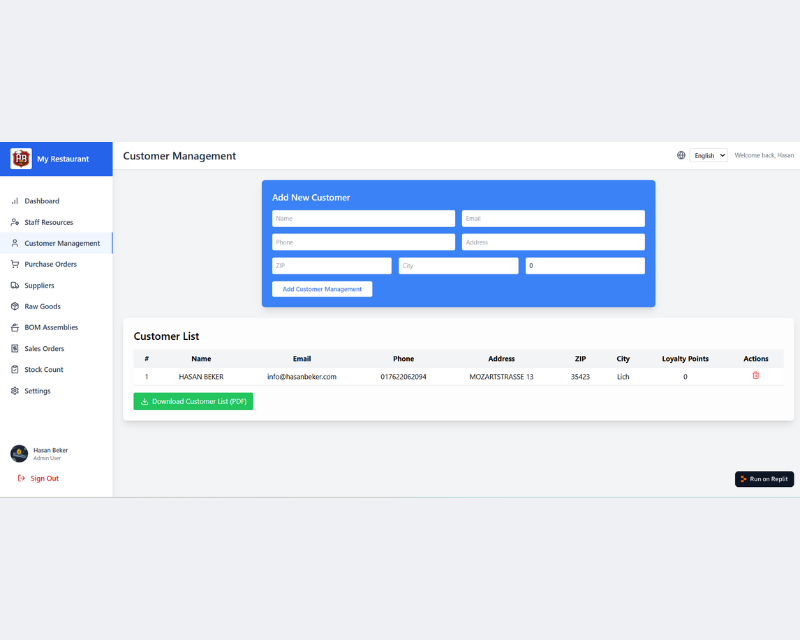800x640 pixels.
Task: Open the English language dropdown
Action: pos(708,156)
